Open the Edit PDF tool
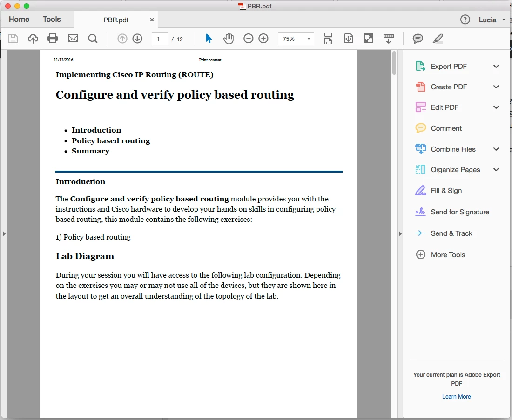Screen dimensions: 512x420 click(445, 107)
